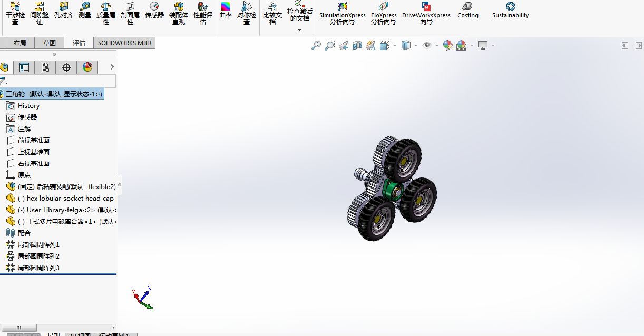Open the 比较文档 compare documents tool
Screen dimensions: 644x336
(272, 13)
